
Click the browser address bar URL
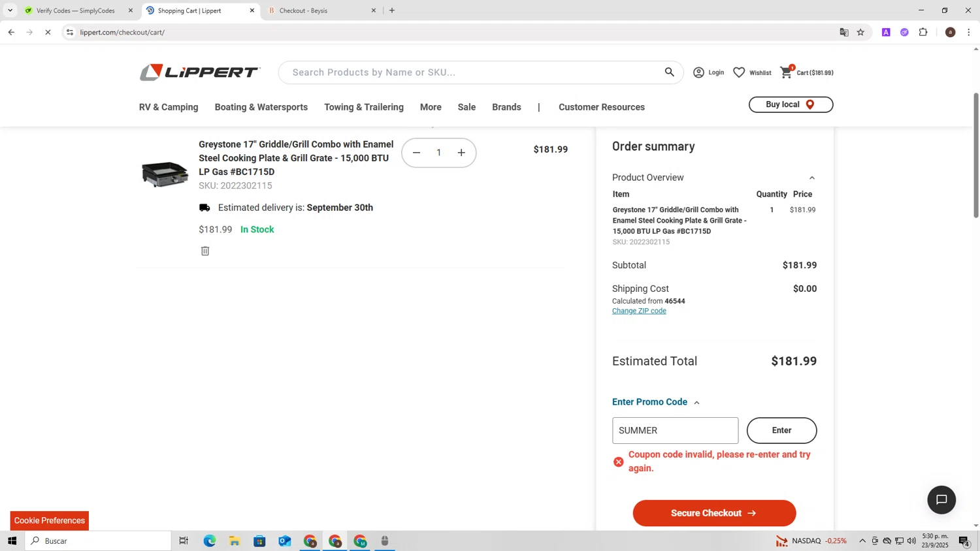tap(122, 32)
